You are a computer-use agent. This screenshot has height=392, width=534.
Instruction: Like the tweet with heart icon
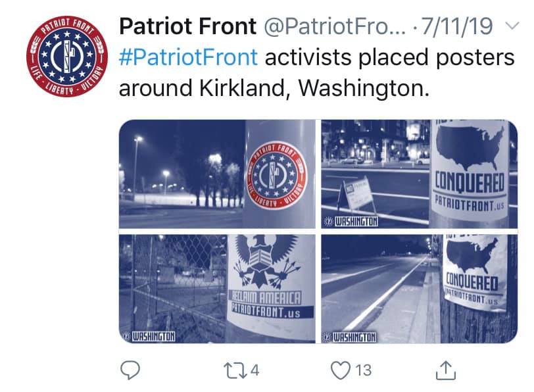click(x=341, y=370)
